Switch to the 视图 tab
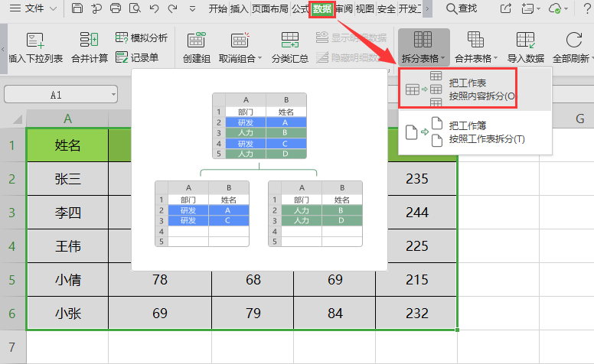 365,8
